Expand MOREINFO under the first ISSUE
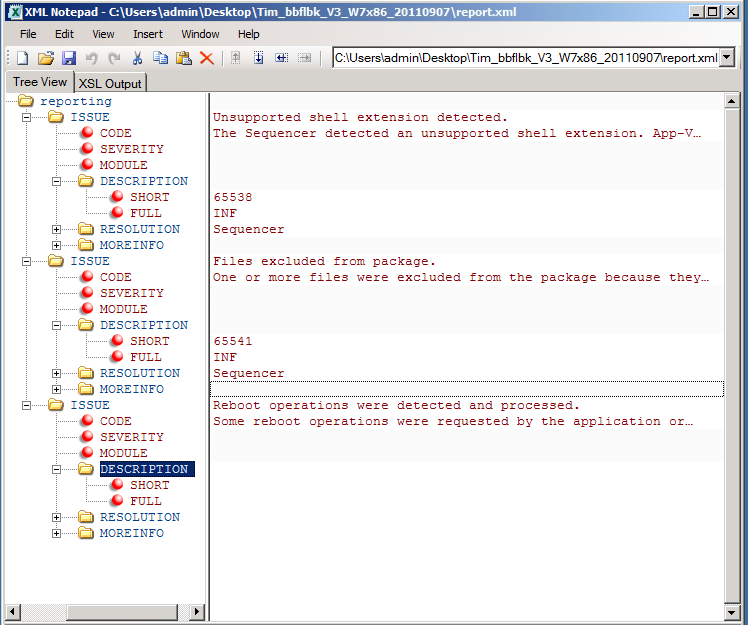748x625 pixels. [56, 245]
